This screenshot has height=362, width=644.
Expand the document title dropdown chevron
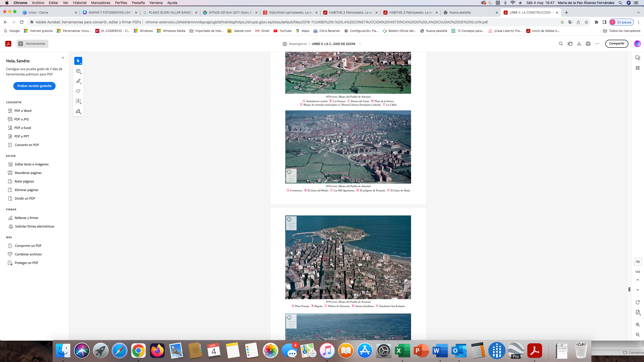coord(360,44)
